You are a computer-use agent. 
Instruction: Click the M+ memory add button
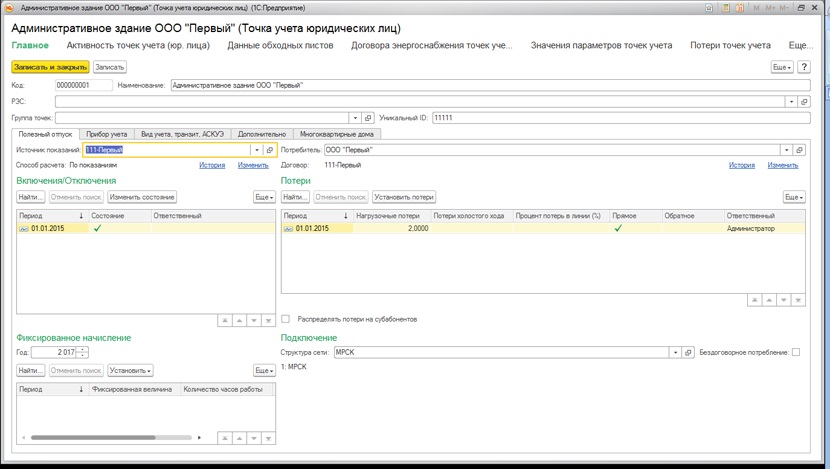point(770,8)
